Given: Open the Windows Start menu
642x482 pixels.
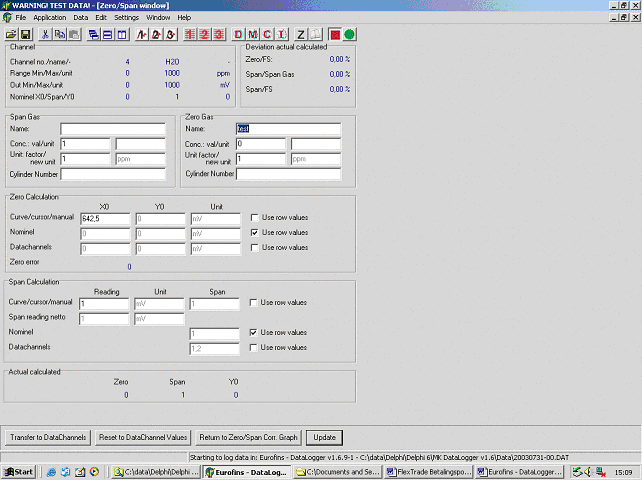Looking at the screenshot, I should 19,472.
